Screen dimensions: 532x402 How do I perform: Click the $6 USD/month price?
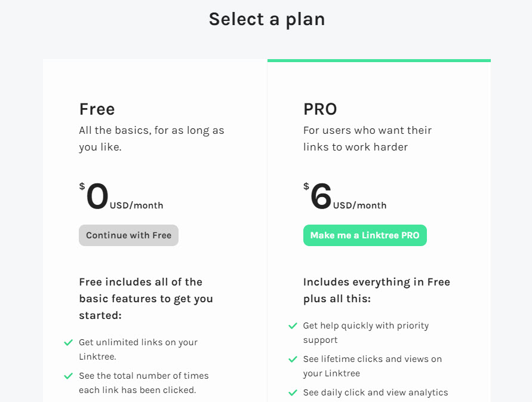tap(345, 197)
